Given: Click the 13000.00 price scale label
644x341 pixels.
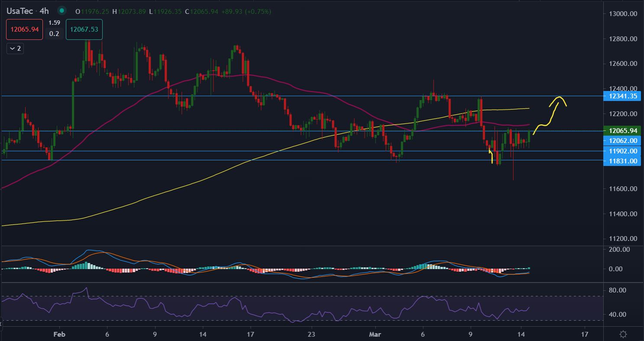Looking at the screenshot, I should point(621,14).
